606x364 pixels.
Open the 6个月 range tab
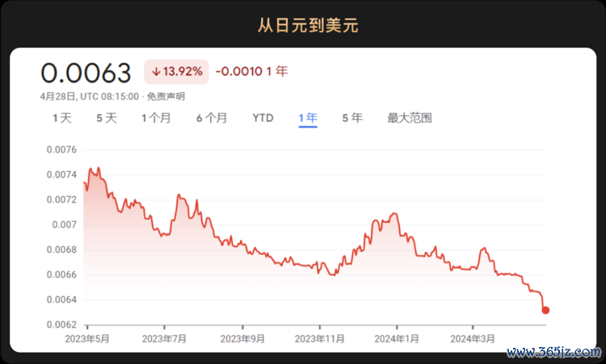(x=211, y=118)
